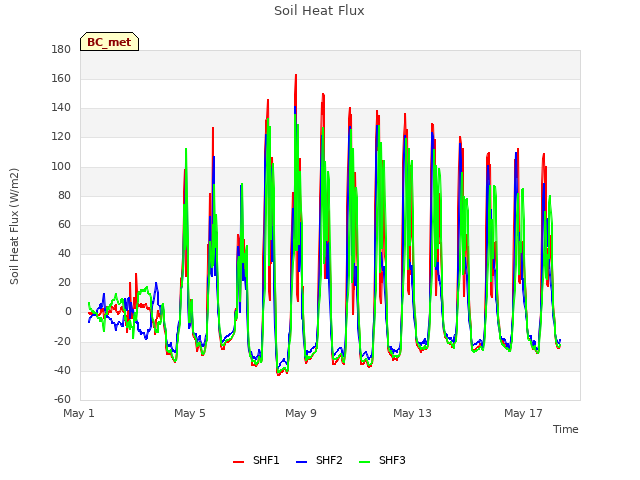The height and width of the screenshot is (480, 640).
Task: Toggle the SHF3 legend entry
Action: (382, 460)
